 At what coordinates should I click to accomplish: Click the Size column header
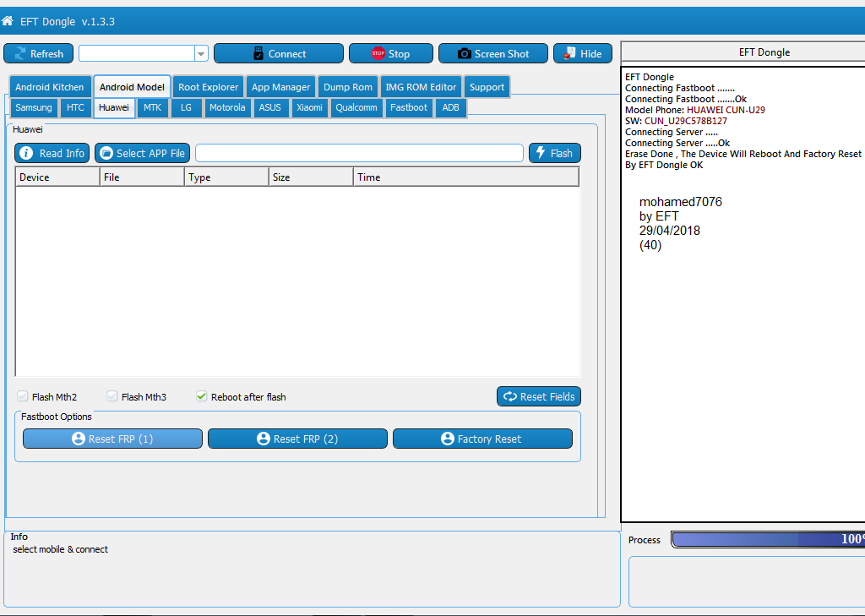click(x=311, y=177)
